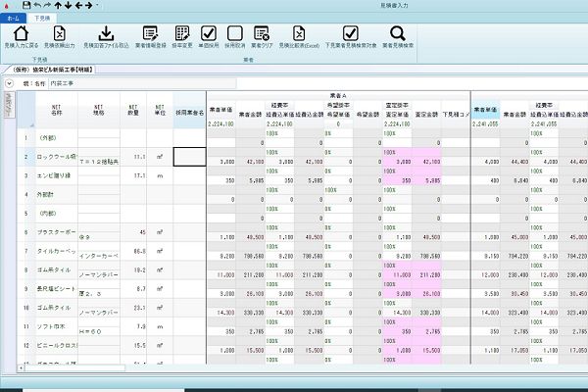Screen dimensions: 588x392
Task: Click the 業者クリア icon
Action: click(262, 33)
